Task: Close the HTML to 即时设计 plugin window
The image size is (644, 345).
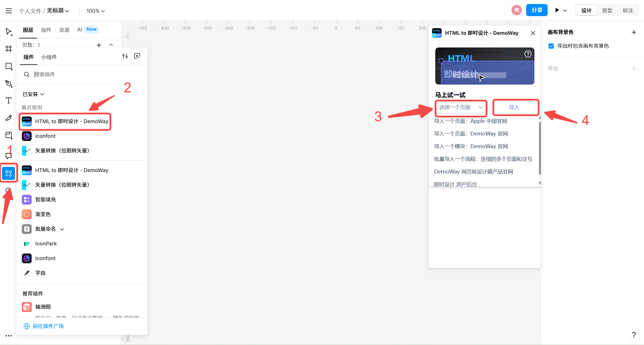Action: (x=533, y=33)
